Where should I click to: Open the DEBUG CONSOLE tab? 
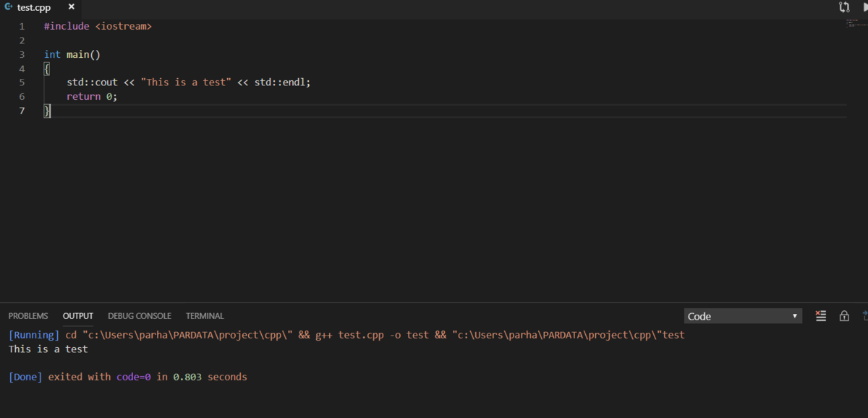click(140, 316)
